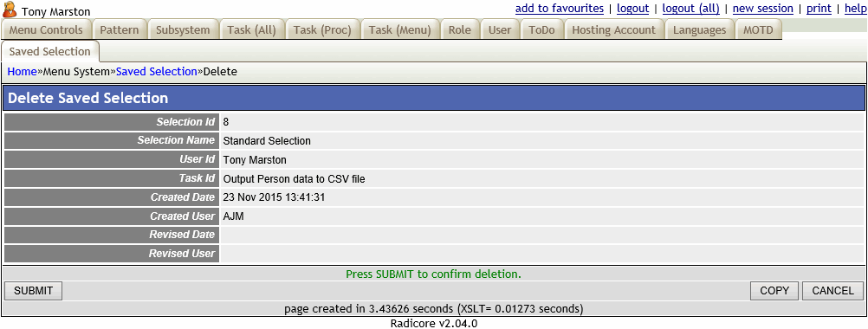Click the Created User value AJM
868x329 pixels.
coord(234,216)
